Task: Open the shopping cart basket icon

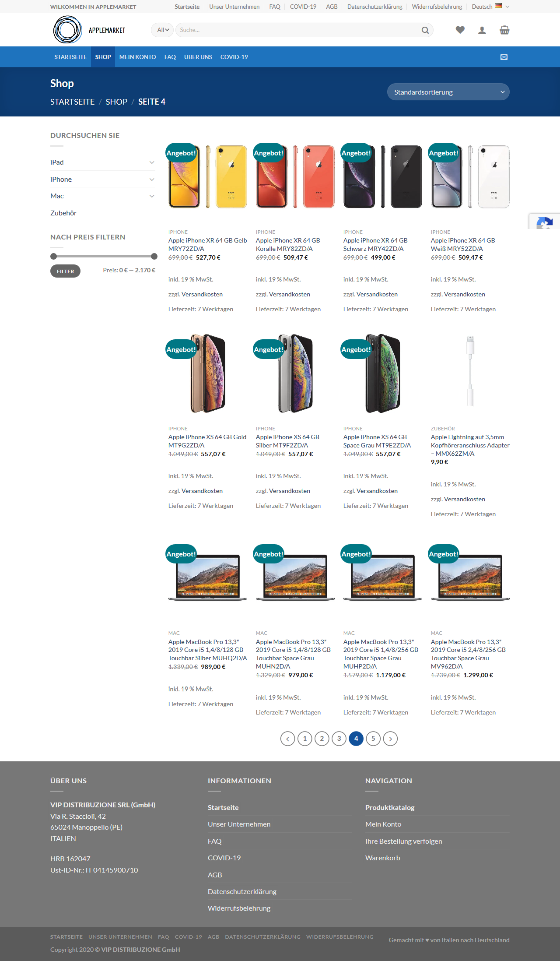Action: [x=504, y=30]
